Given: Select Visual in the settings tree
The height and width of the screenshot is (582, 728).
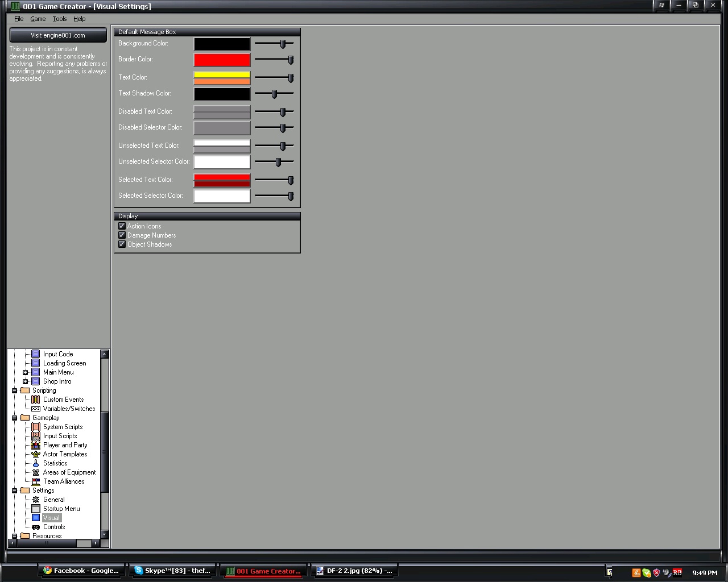Looking at the screenshot, I should coord(51,518).
